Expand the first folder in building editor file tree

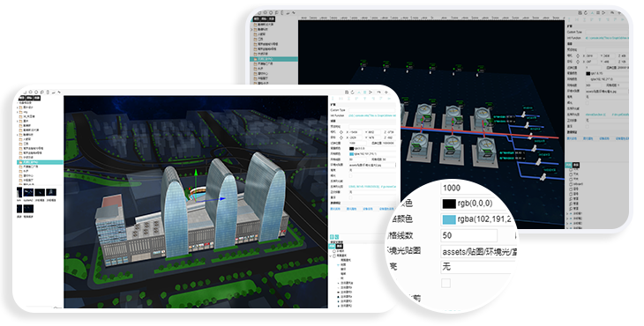pyautogui.click(x=18, y=107)
